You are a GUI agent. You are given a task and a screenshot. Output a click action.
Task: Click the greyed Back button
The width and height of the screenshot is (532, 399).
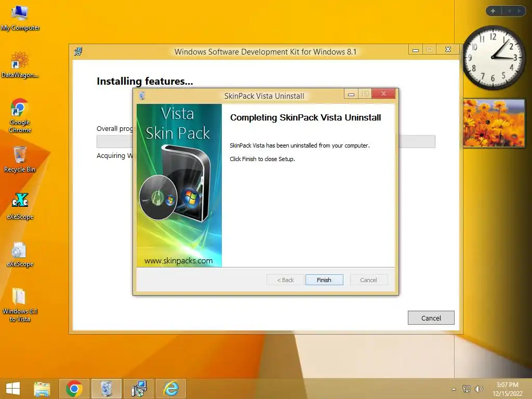285,280
